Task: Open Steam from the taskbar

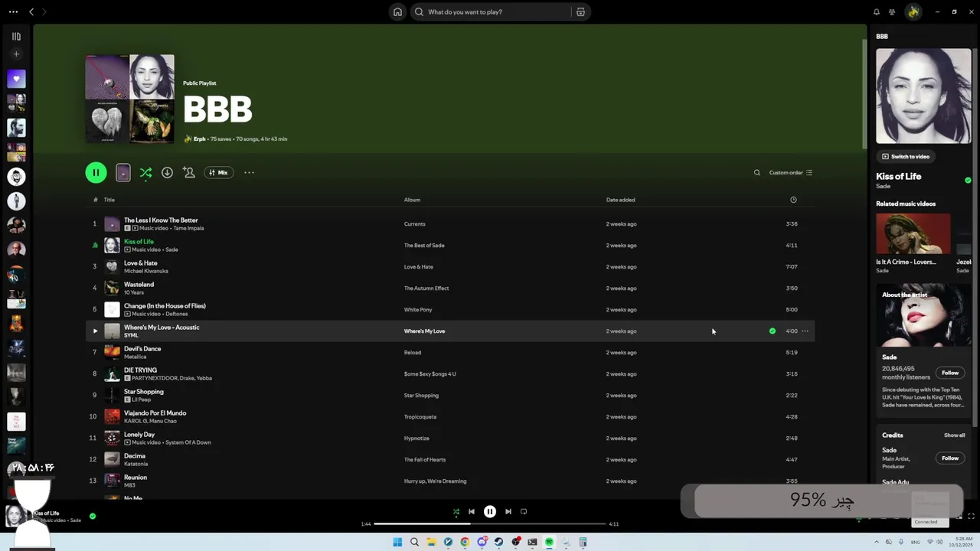Action: (498, 542)
